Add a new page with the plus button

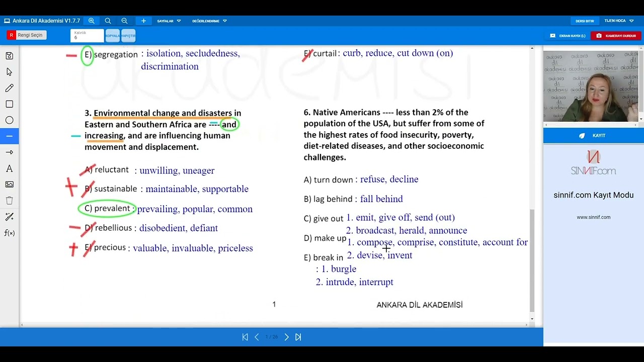(143, 21)
